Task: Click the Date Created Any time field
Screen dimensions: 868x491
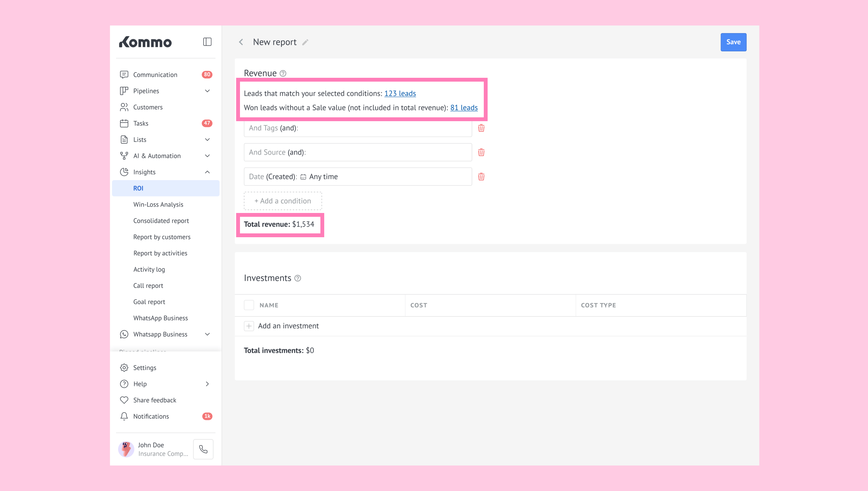Action: (x=357, y=177)
